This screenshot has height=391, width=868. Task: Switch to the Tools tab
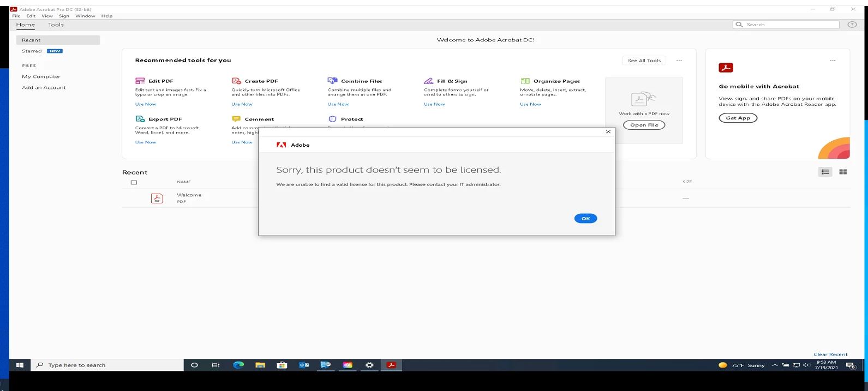click(56, 25)
